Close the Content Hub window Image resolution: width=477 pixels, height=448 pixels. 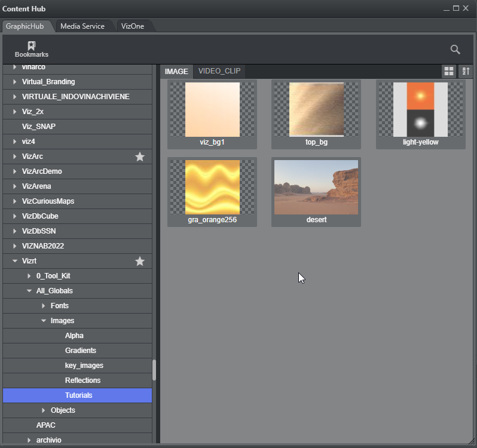click(x=466, y=8)
